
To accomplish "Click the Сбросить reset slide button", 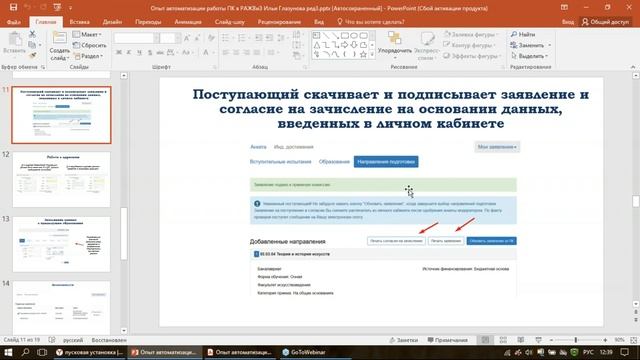I will [x=89, y=45].
